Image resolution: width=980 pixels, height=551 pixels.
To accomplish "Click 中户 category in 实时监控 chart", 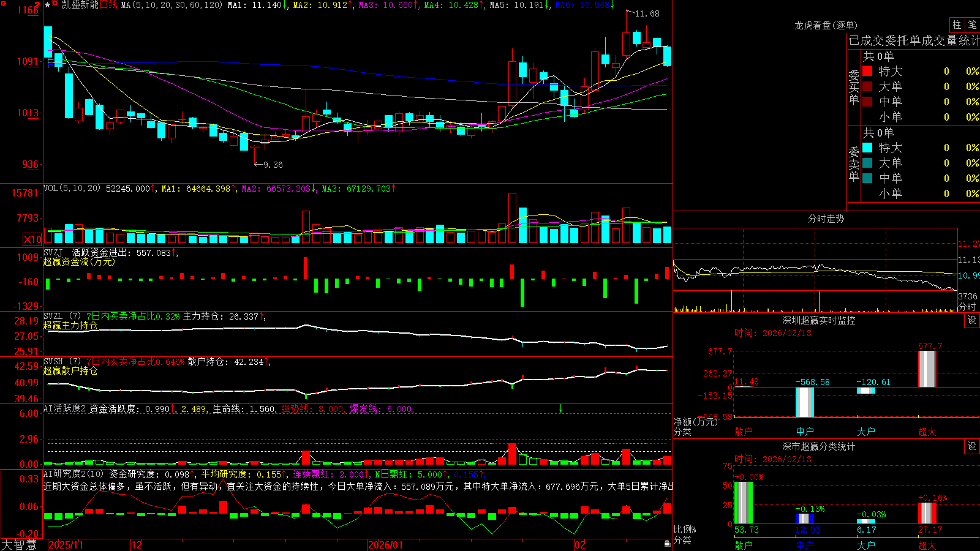I will pos(805,432).
